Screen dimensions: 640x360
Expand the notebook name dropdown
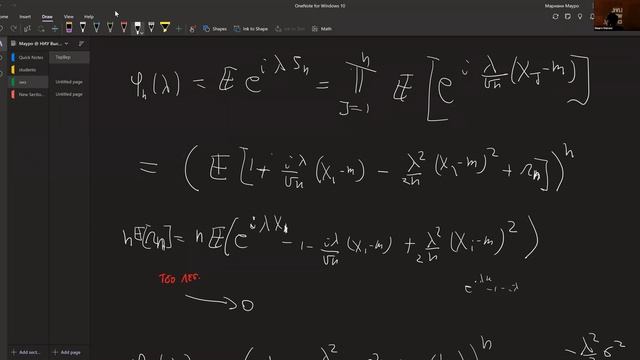67,43
